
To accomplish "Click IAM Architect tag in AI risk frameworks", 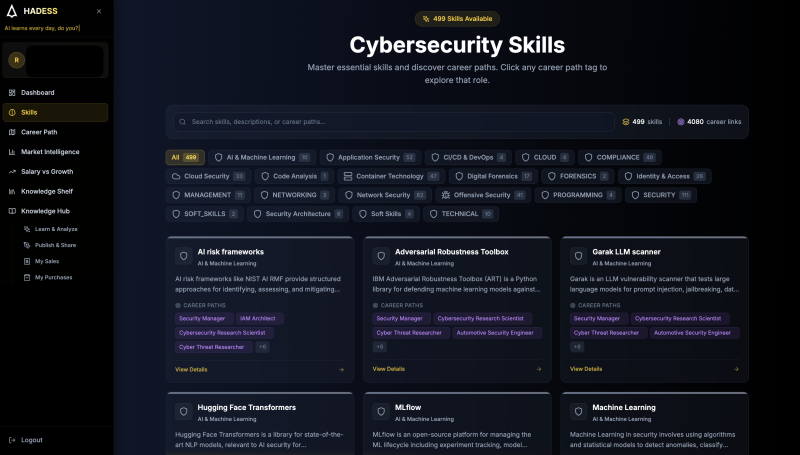I will (258, 319).
